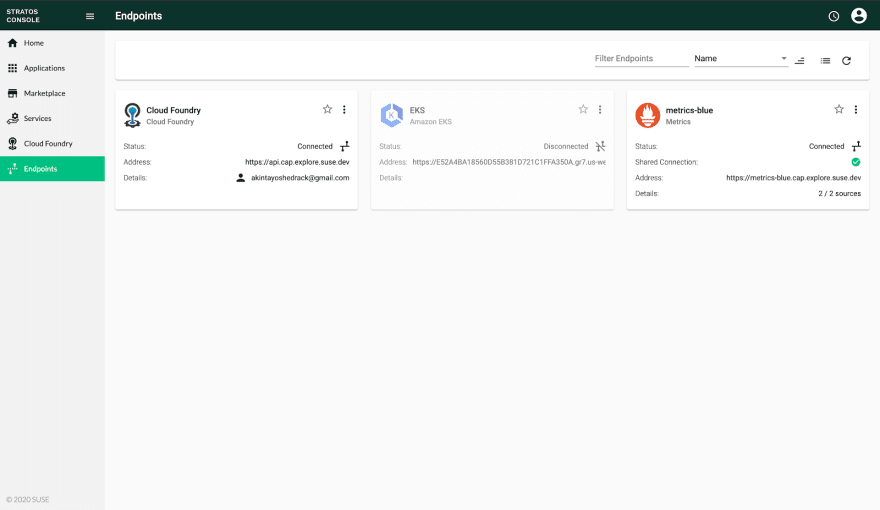The image size is (880, 510).
Task: Click the '© 2020 SUSE' footer
Action: [x=28, y=499]
